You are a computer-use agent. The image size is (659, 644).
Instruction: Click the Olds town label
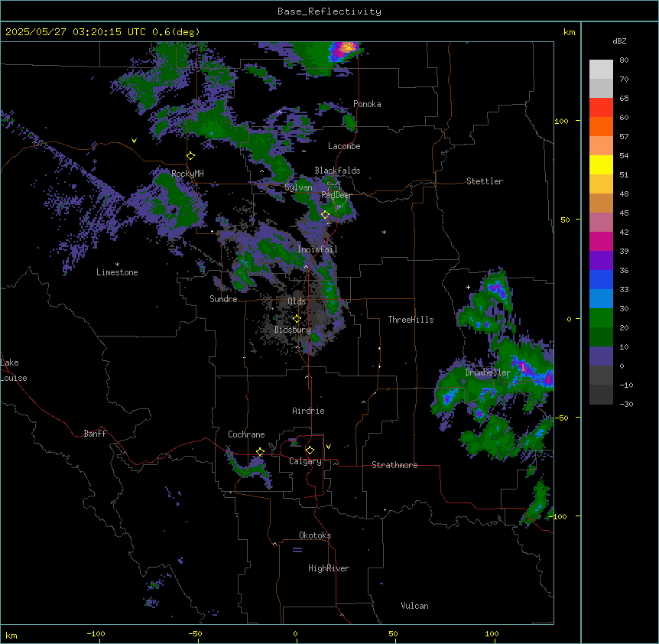coord(297,301)
